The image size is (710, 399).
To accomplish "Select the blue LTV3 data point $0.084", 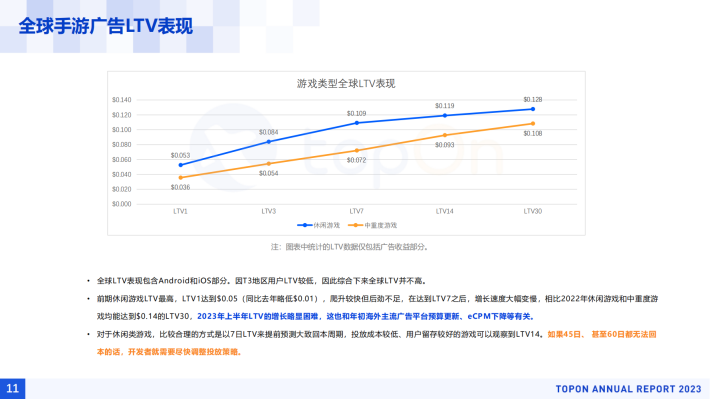I will pyautogui.click(x=269, y=142).
